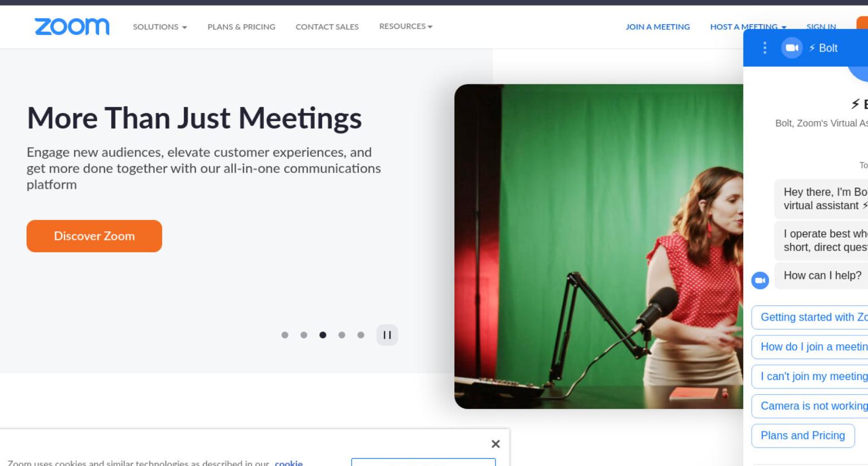
Task: Click the Bolt avatar beside messages
Action: click(760, 280)
